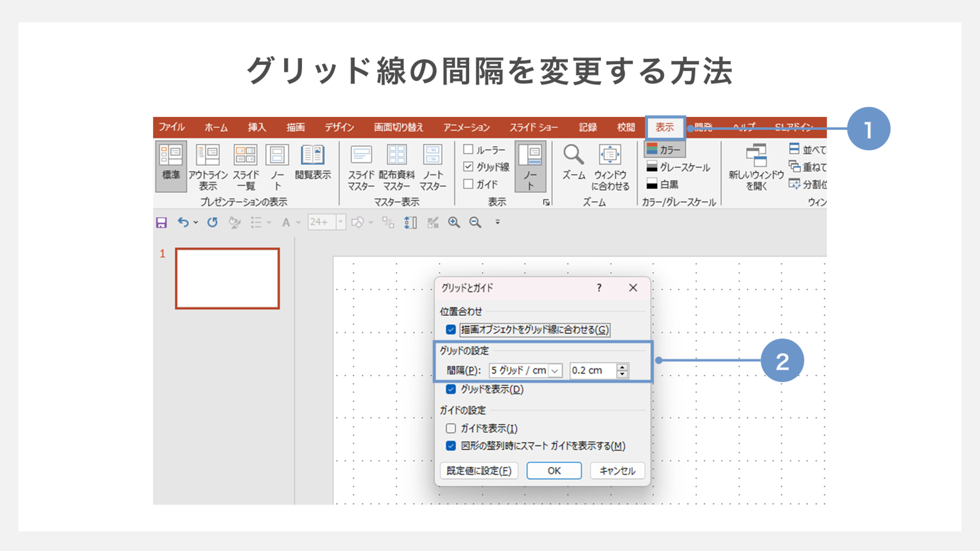Close the グリッドとガイド dialog
The height and width of the screenshot is (551, 980).
click(x=633, y=288)
